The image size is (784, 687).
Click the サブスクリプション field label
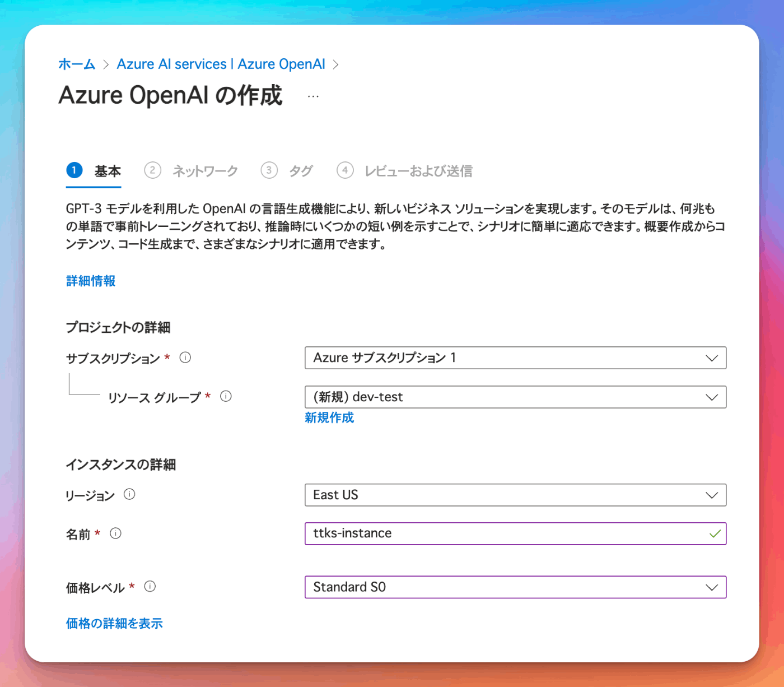pyautogui.click(x=113, y=358)
